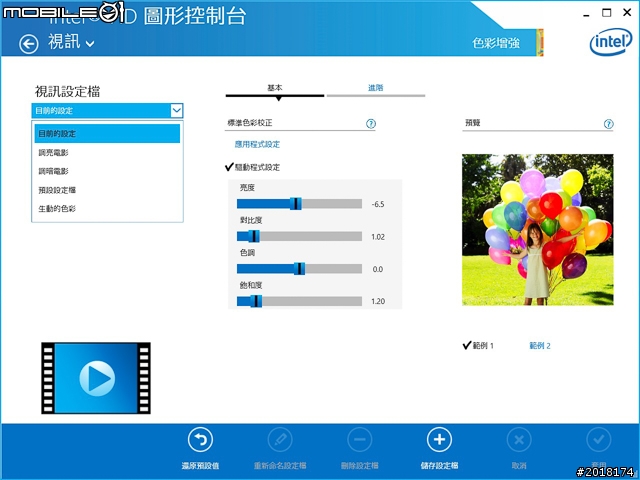Click the saturation value 1.20
Viewport: 640px width, 480px height.
pyautogui.click(x=378, y=302)
